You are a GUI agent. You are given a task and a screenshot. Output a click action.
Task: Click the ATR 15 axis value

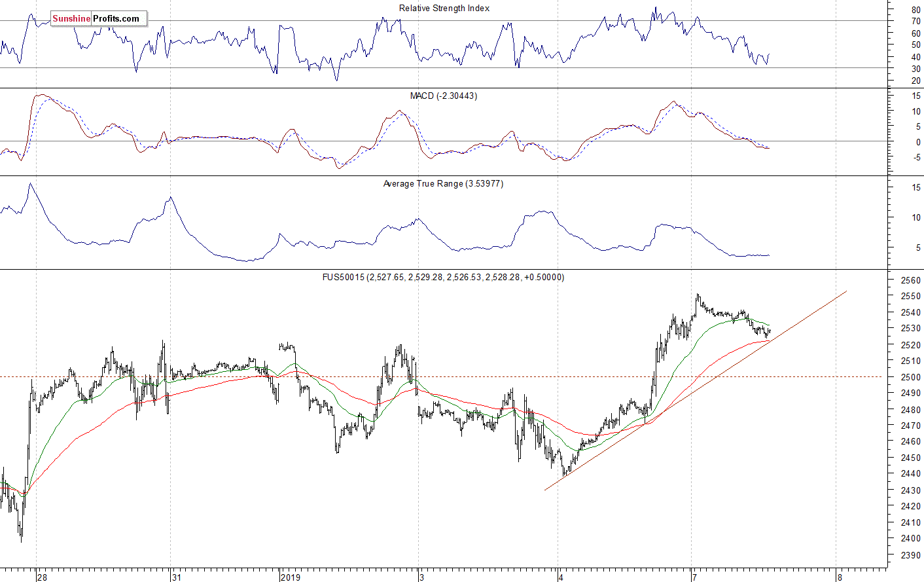(916, 188)
